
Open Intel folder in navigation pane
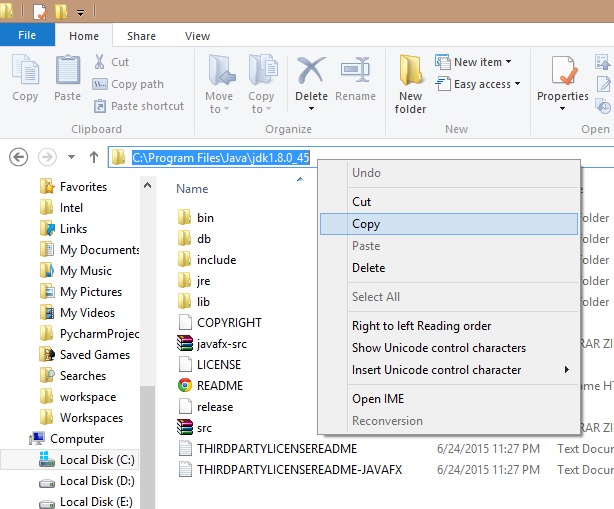pyautogui.click(x=61, y=208)
